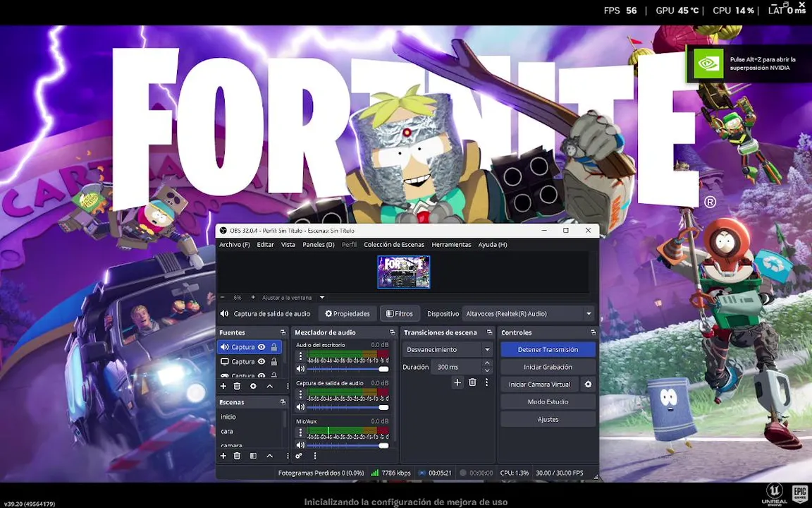This screenshot has height=508, width=812.
Task: Click the NVIDIA overlay notification
Action: click(749, 64)
